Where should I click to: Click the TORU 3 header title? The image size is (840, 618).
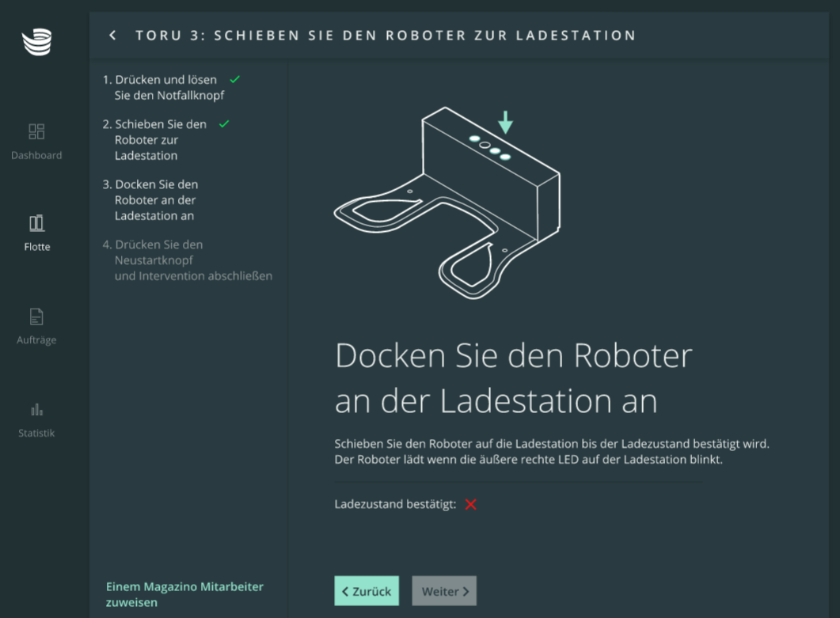click(386, 36)
